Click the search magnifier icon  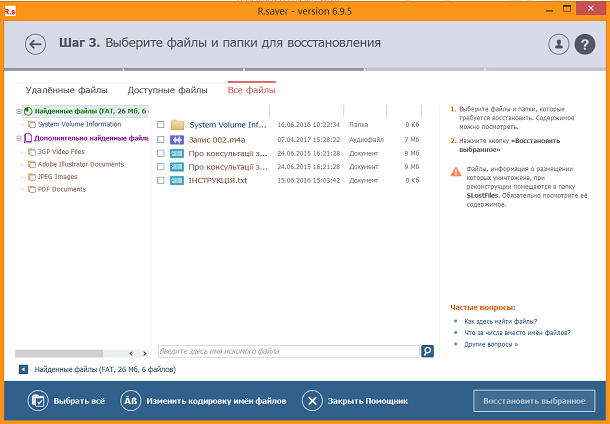tap(427, 351)
